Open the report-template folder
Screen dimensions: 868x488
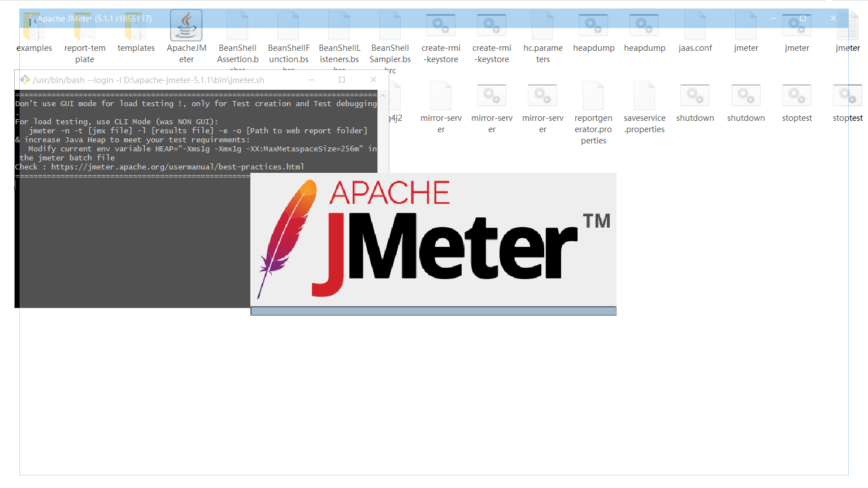click(x=85, y=38)
